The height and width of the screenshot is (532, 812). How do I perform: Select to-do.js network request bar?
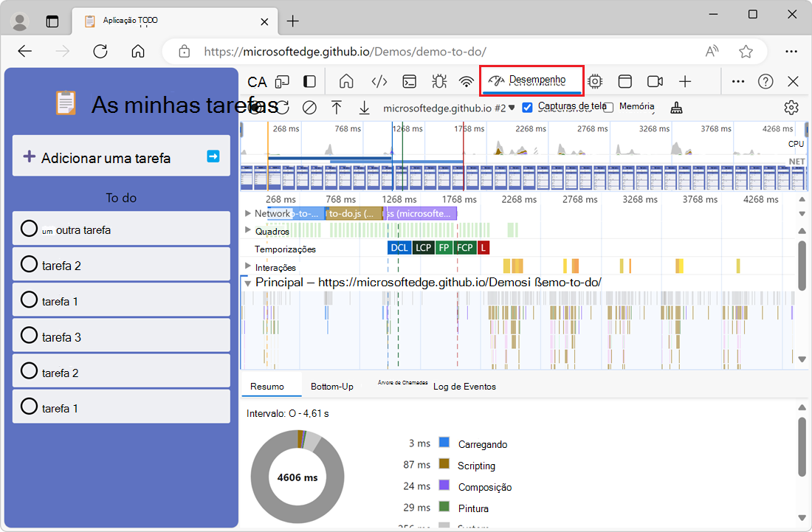[x=354, y=213]
